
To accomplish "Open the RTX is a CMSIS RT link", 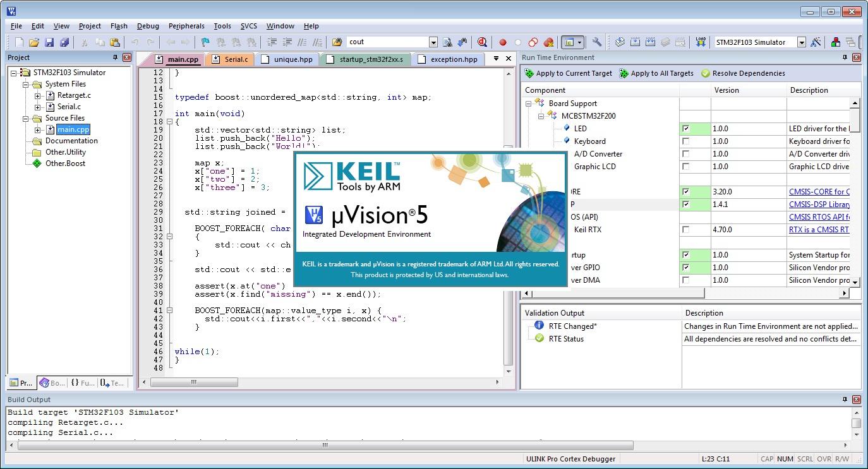I will click(819, 230).
